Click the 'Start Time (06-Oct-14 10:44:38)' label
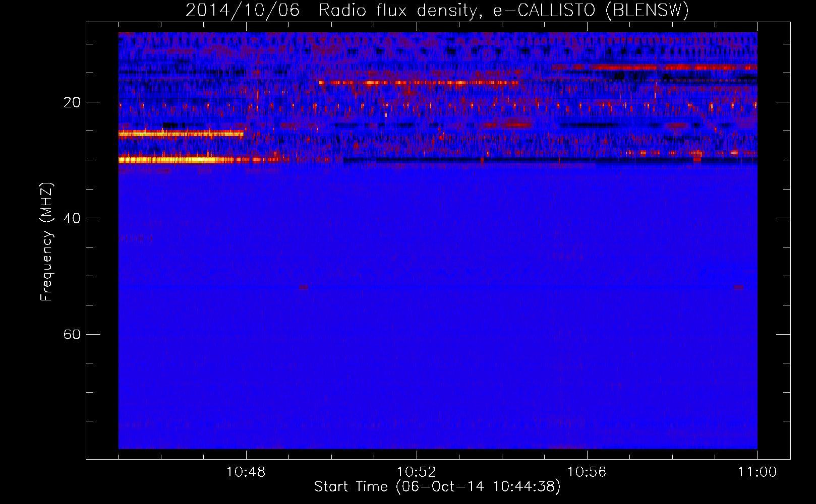Image resolution: width=816 pixels, height=504 pixels. (x=437, y=487)
